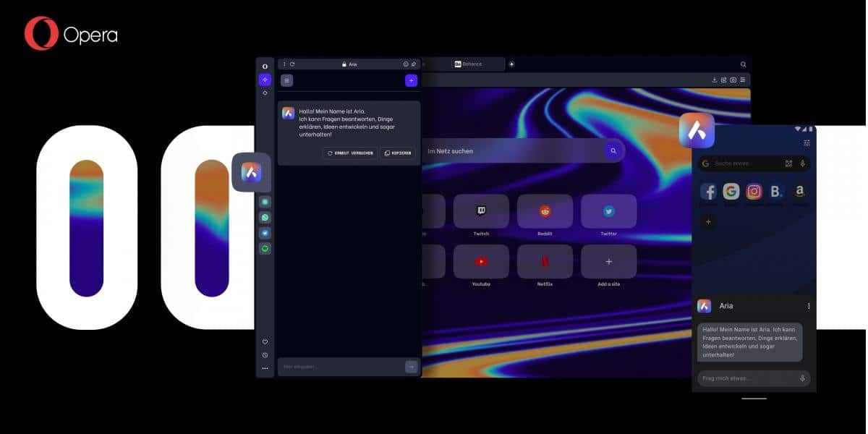Image resolution: width=868 pixels, height=434 pixels.
Task: Open bookmarks heart icon in the sidebar
Action: (265, 341)
